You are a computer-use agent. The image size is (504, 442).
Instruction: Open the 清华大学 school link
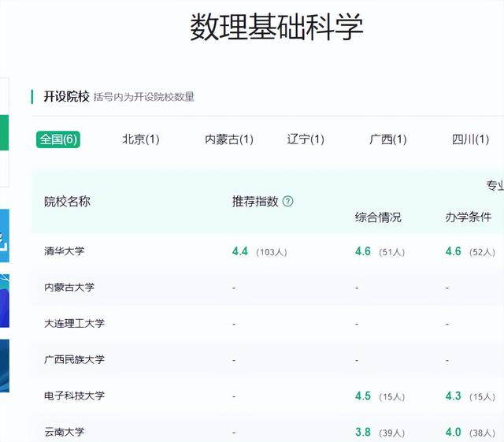[65, 251]
